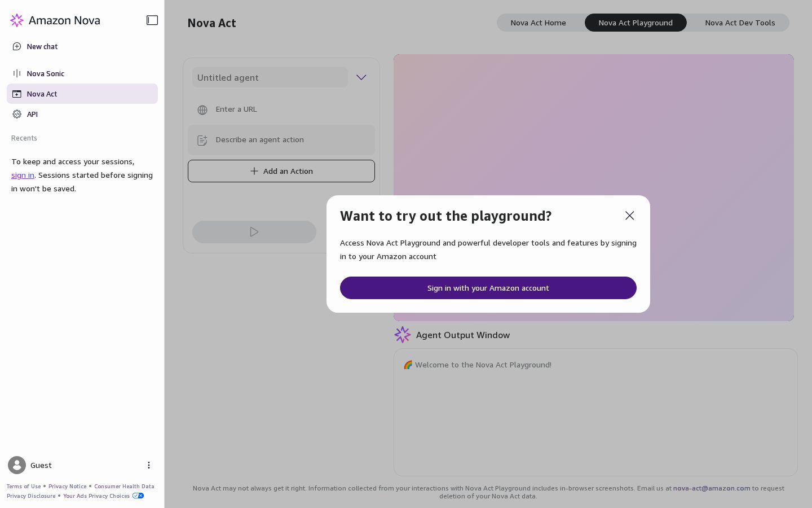The height and width of the screenshot is (508, 812).
Task: Click the Nova Sonic waveform icon
Action: 17,73
